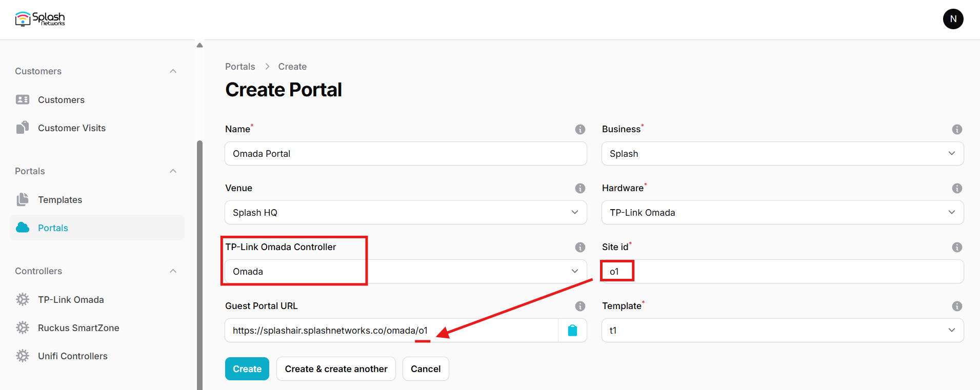Image resolution: width=980 pixels, height=390 pixels.
Task: Open the Venue dropdown showing Splash HQ
Action: coord(406,213)
